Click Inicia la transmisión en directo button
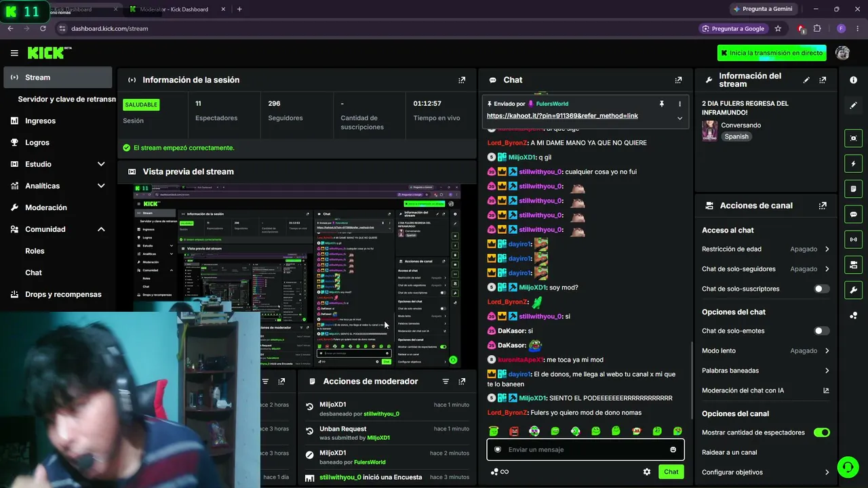 [x=772, y=53]
